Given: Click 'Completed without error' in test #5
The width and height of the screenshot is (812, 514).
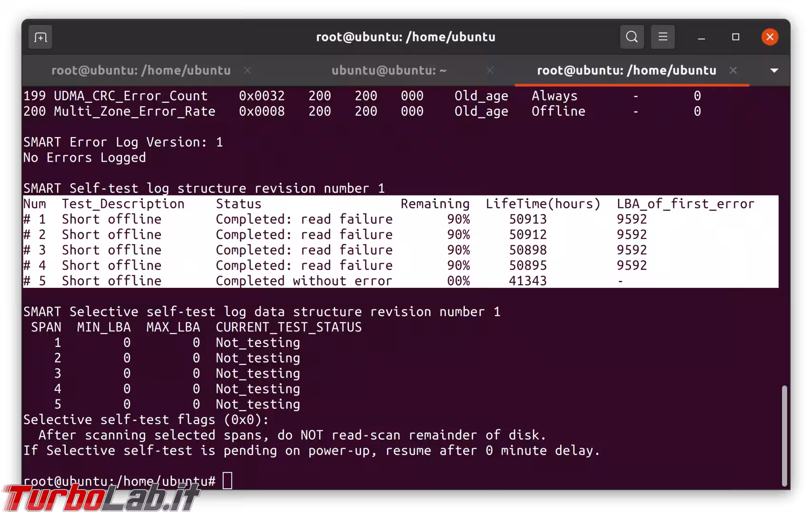Looking at the screenshot, I should point(304,281).
